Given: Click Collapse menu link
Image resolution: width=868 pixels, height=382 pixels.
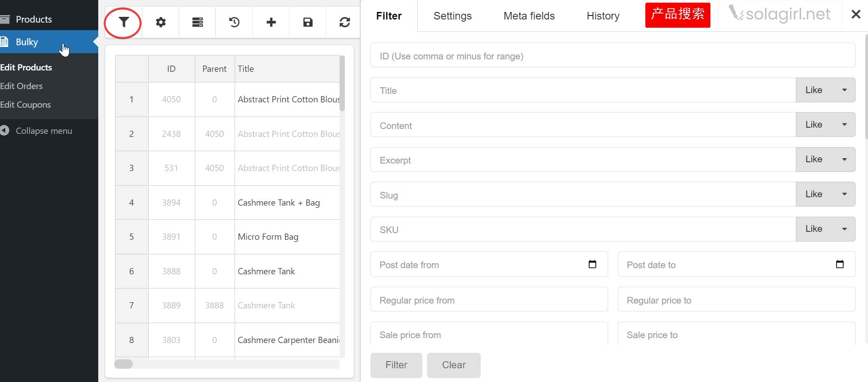Looking at the screenshot, I should point(44,131).
